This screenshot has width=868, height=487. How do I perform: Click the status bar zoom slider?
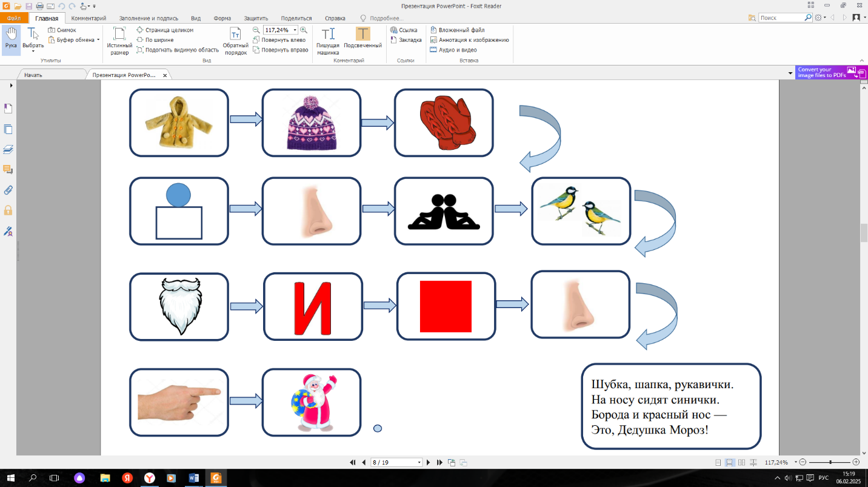coord(830,462)
